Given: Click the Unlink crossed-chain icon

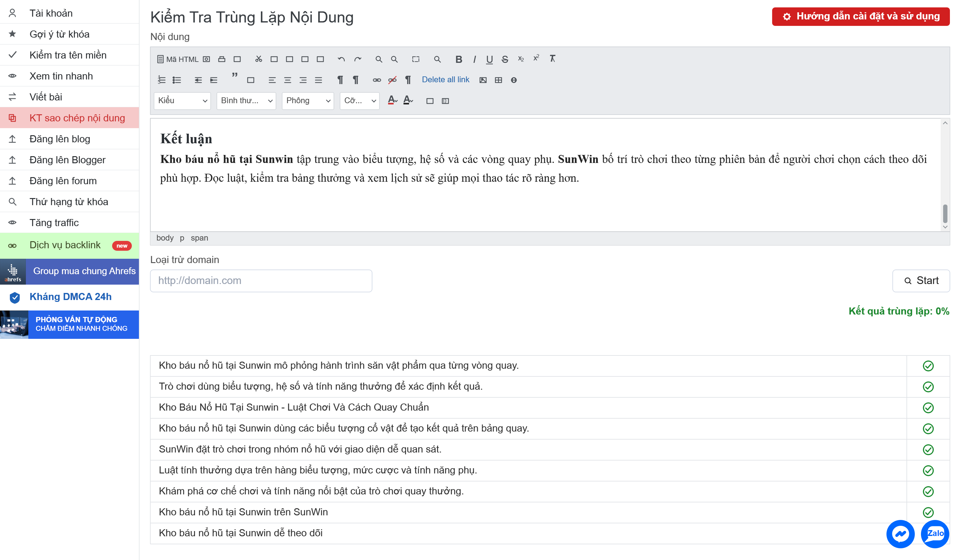Looking at the screenshot, I should coord(392,80).
